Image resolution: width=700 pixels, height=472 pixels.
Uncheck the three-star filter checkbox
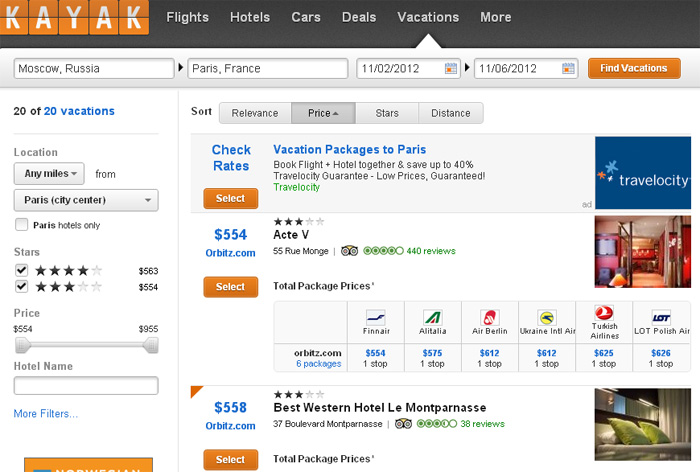[x=21, y=286]
